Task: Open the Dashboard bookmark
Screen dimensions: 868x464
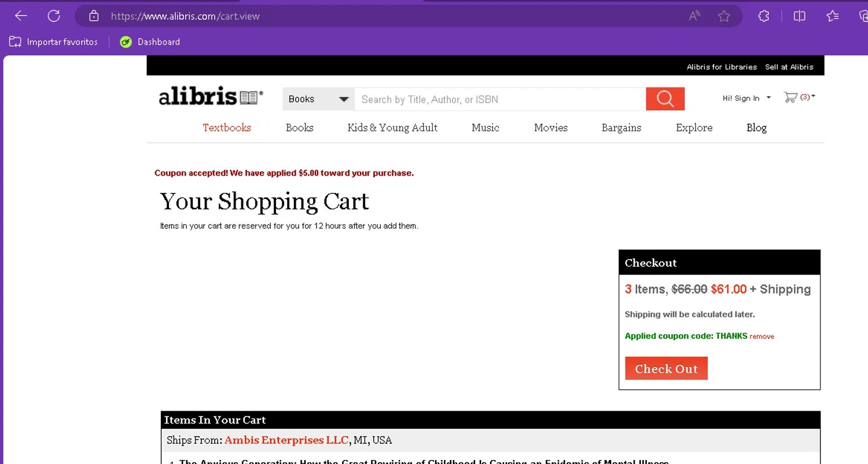Action: (x=150, y=42)
